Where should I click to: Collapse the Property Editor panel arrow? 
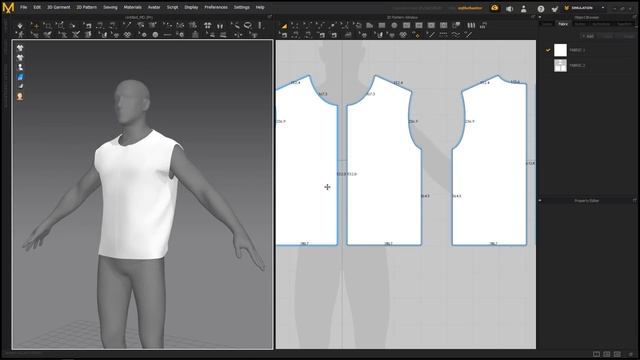[540, 200]
